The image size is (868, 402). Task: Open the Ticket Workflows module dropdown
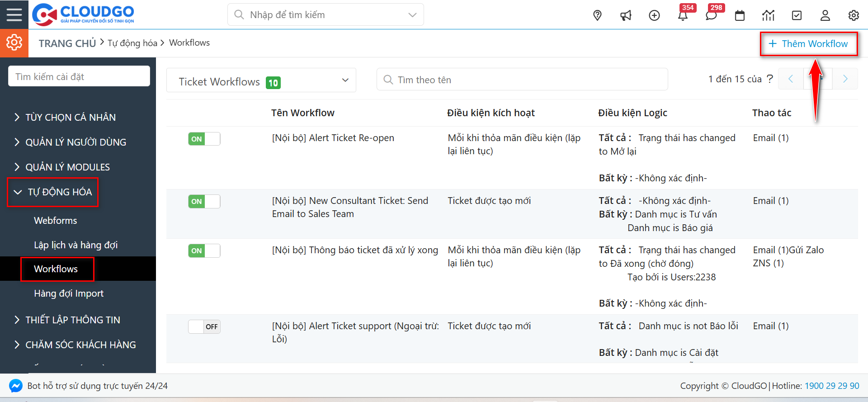(261, 80)
